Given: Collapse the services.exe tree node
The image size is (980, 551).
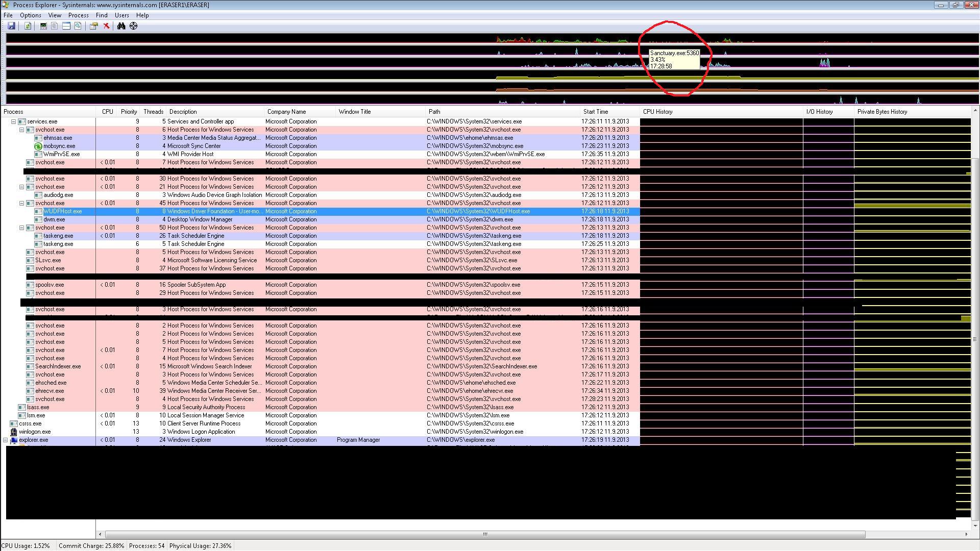Looking at the screenshot, I should (x=14, y=121).
